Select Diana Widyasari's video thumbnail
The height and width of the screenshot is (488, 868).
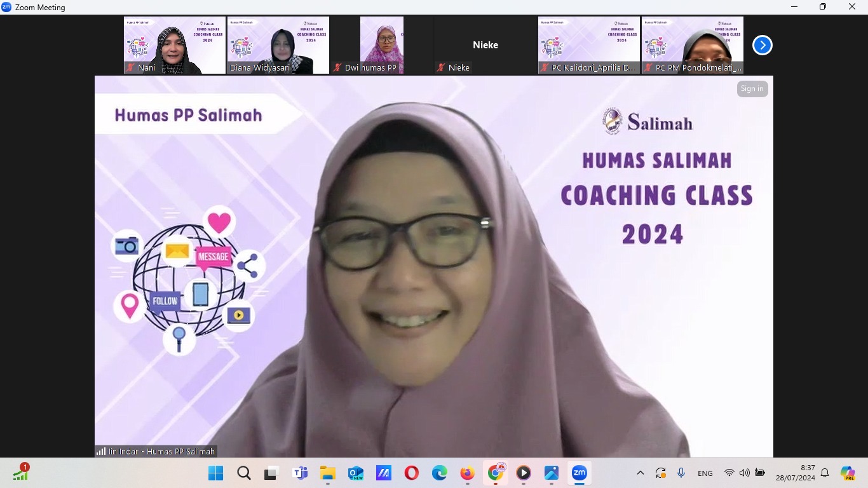click(278, 45)
